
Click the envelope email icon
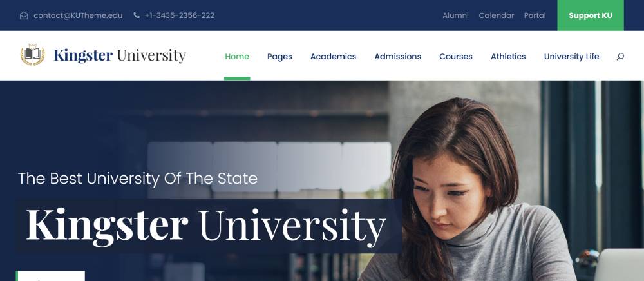24,15
